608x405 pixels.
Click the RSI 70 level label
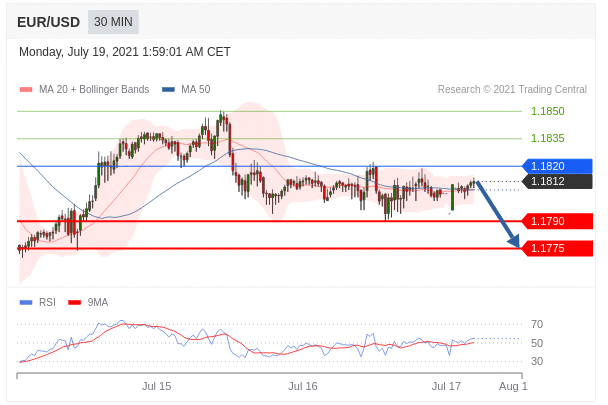pos(537,324)
